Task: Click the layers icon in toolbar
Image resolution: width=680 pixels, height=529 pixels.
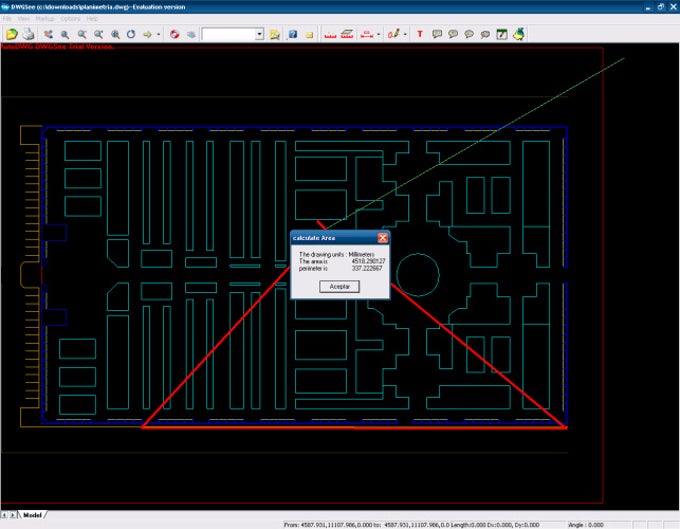Action: click(x=190, y=34)
